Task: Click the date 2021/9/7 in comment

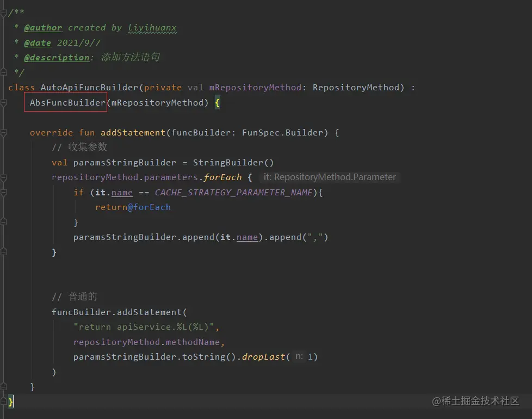Action: [79, 43]
